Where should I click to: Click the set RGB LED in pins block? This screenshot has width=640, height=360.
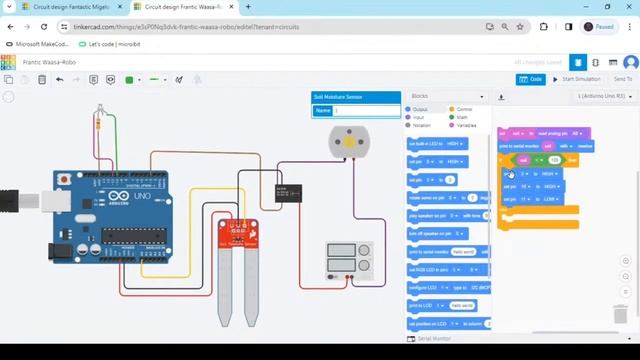449,270
